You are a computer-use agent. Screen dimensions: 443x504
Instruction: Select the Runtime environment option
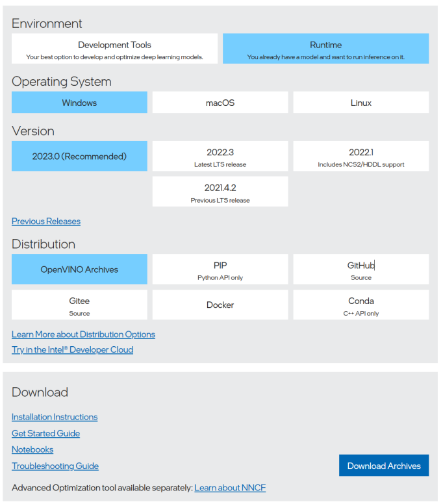(325, 49)
